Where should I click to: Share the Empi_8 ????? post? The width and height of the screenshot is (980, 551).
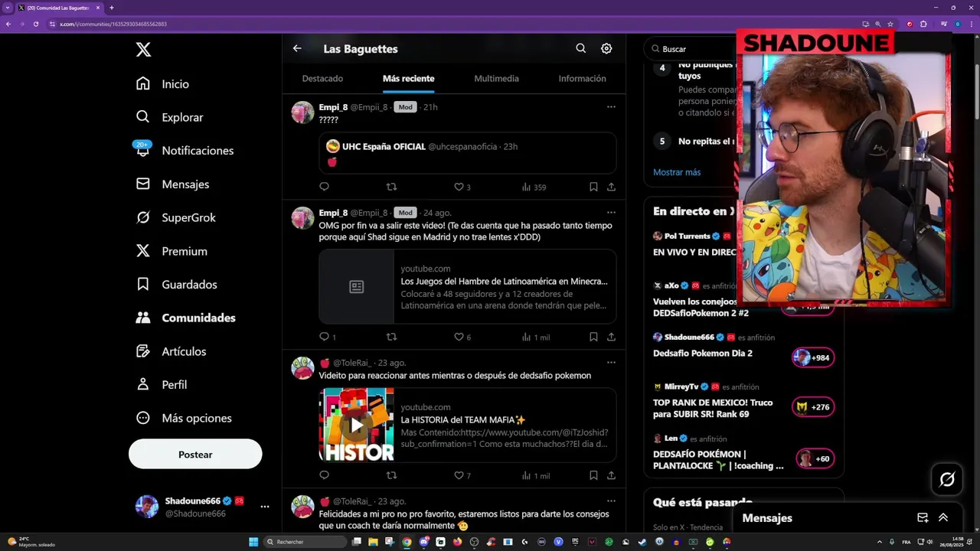pyautogui.click(x=611, y=187)
